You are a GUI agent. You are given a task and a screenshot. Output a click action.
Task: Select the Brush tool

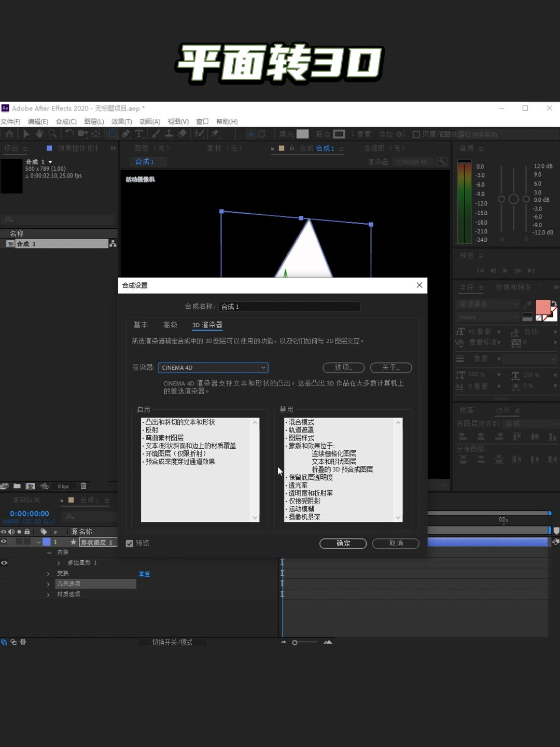156,134
